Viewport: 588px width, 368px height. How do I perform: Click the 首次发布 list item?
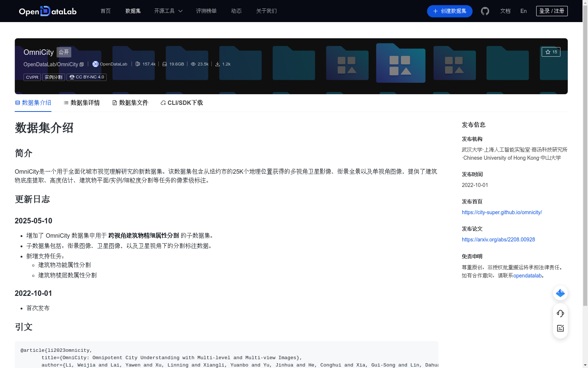[x=38, y=308]
